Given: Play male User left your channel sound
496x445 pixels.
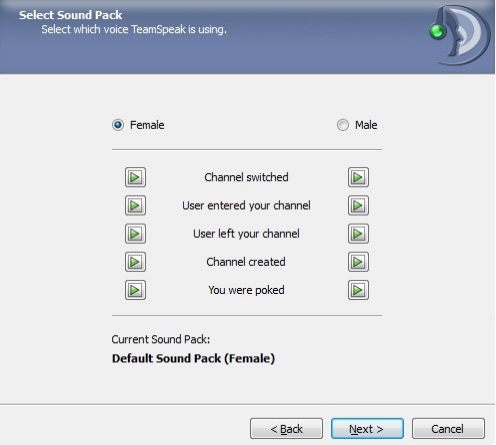Looking at the screenshot, I should click(358, 234).
